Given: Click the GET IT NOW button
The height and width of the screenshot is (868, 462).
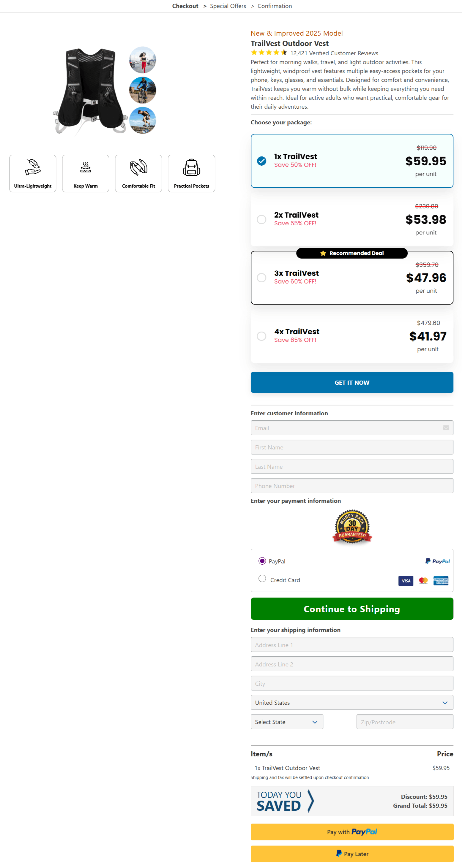Looking at the screenshot, I should (x=352, y=382).
